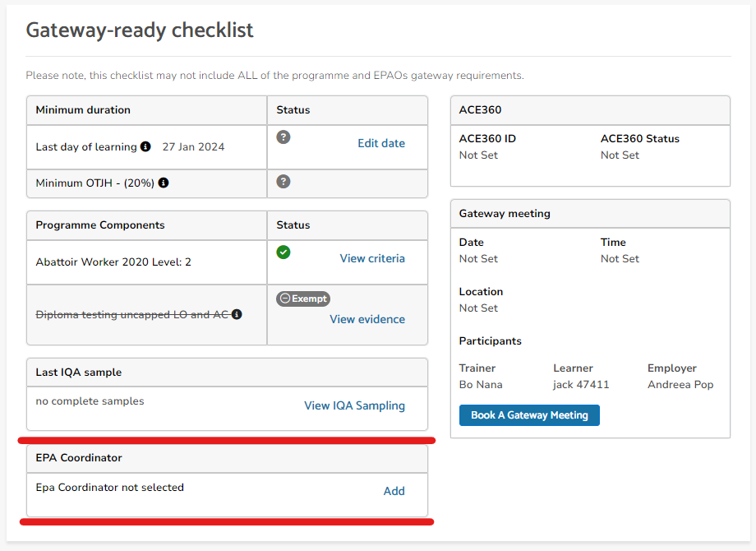Open Edit date for Last day of learning
Viewport: 756px width, 551px height.
click(x=380, y=143)
